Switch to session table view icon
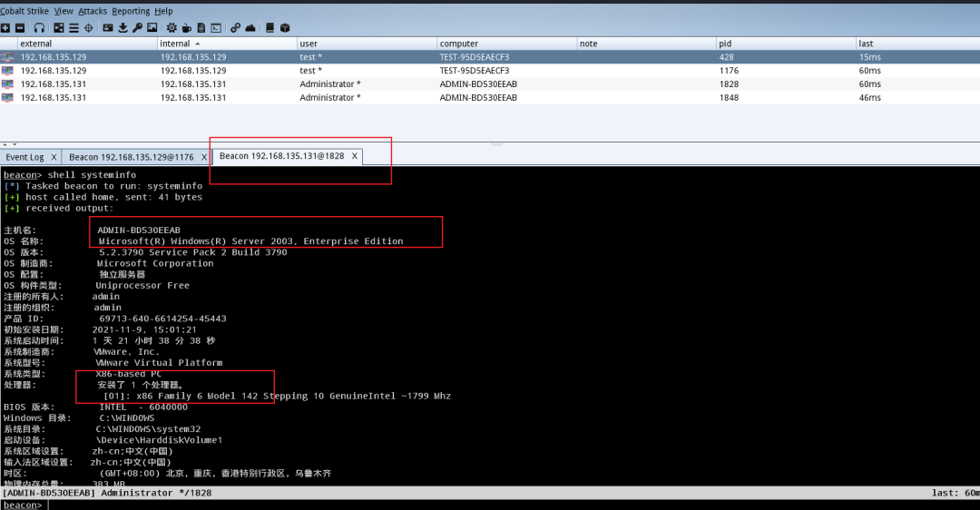 pyautogui.click(x=73, y=27)
